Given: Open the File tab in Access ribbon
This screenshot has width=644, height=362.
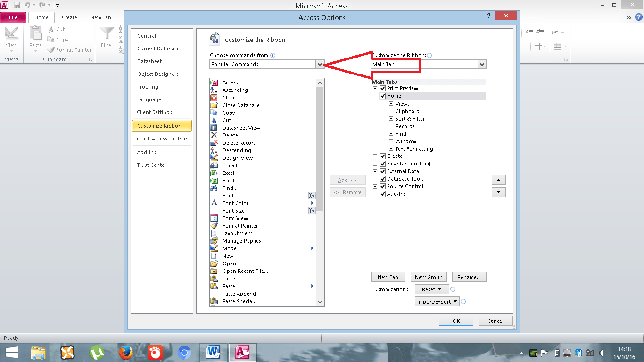Looking at the screenshot, I should [13, 17].
